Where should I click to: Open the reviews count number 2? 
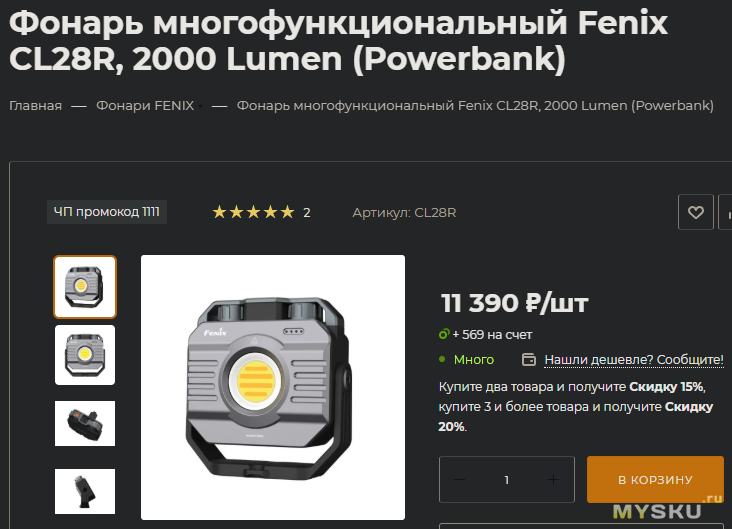point(307,213)
